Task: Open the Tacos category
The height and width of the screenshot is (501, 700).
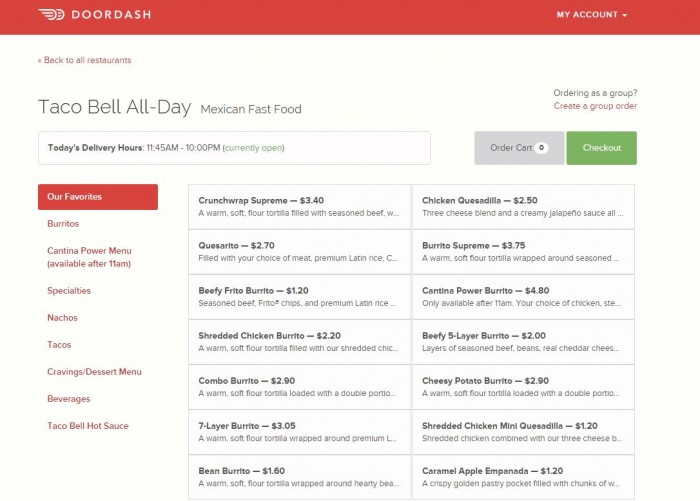Action: click(x=59, y=345)
